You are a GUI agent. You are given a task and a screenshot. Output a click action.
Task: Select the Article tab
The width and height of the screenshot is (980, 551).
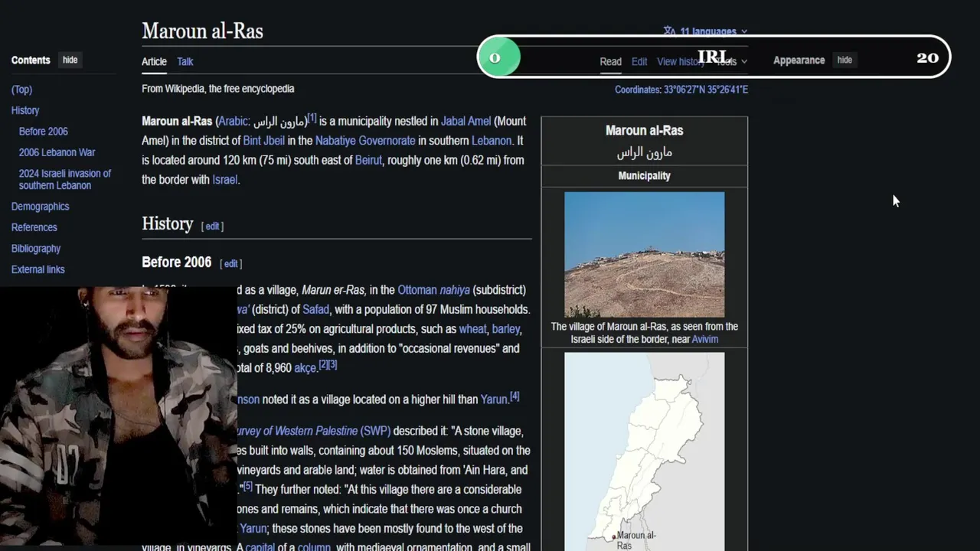click(x=154, y=61)
